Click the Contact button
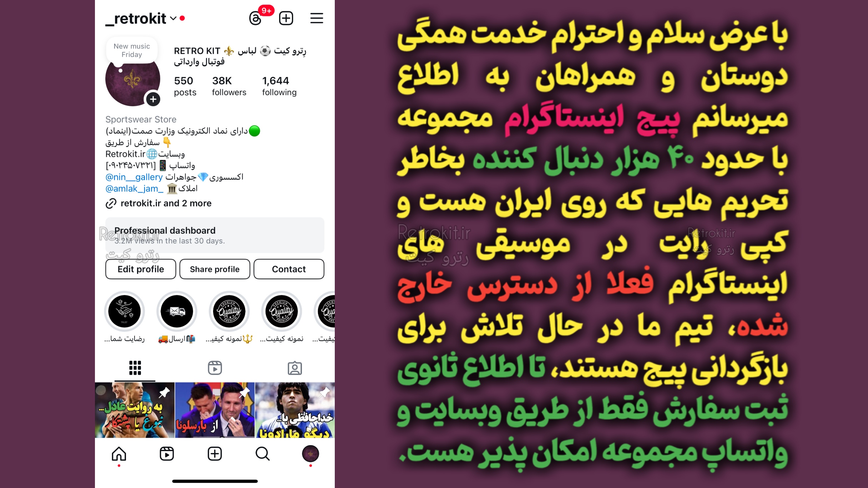This screenshot has height=488, width=868. click(x=289, y=269)
